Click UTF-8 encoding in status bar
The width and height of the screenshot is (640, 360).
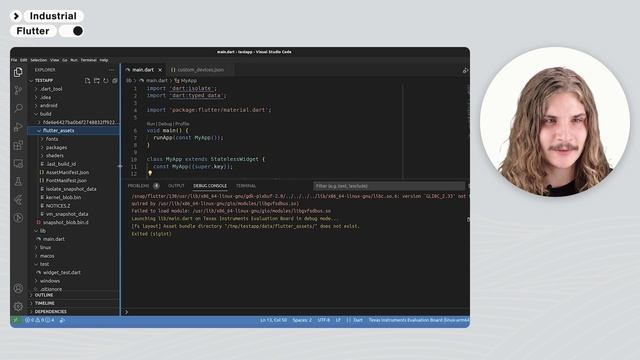pyautogui.click(x=323, y=320)
